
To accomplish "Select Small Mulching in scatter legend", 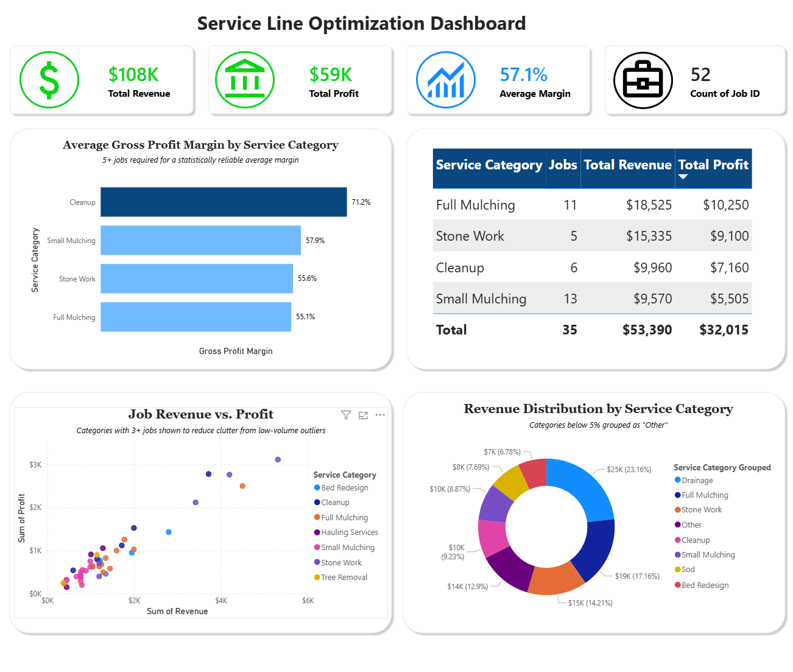I will tap(344, 548).
